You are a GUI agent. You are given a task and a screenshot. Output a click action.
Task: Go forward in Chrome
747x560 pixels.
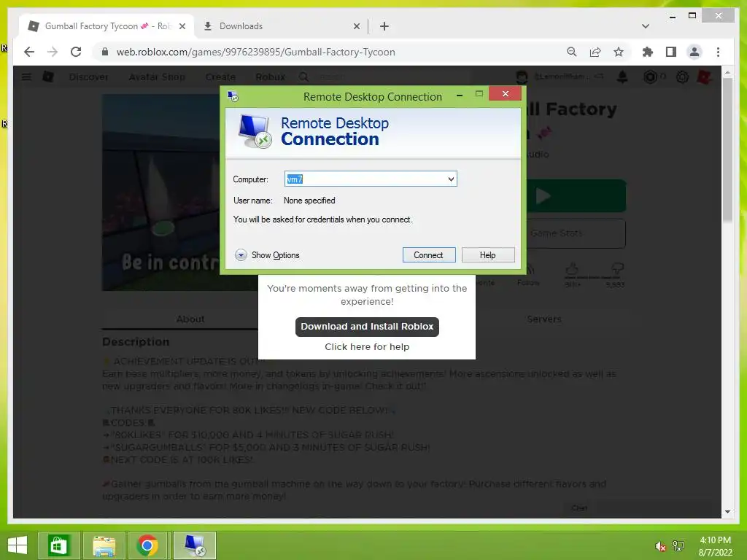tap(53, 52)
